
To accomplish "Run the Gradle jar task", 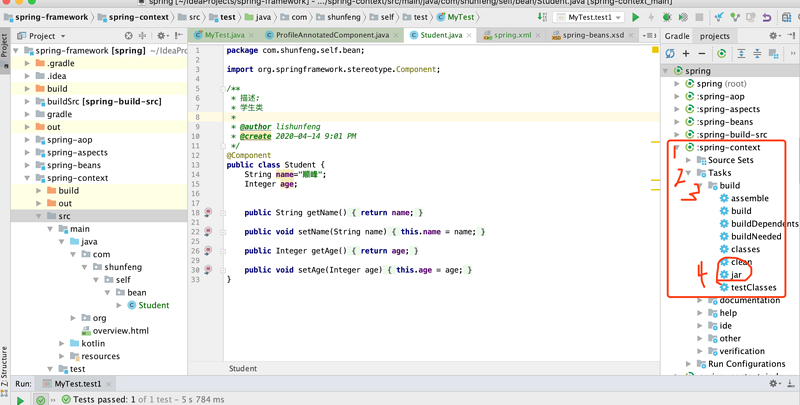I will 736,275.
